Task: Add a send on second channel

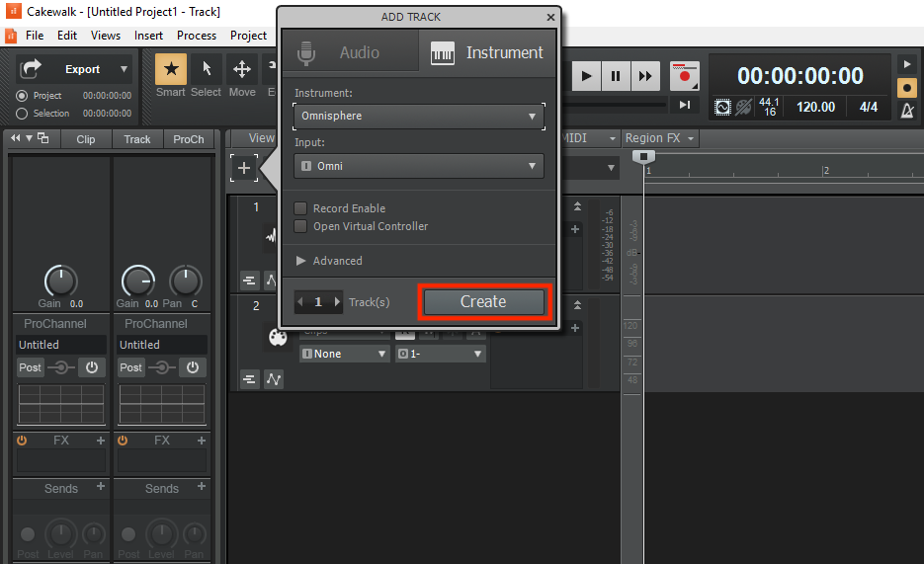Action: point(202,486)
